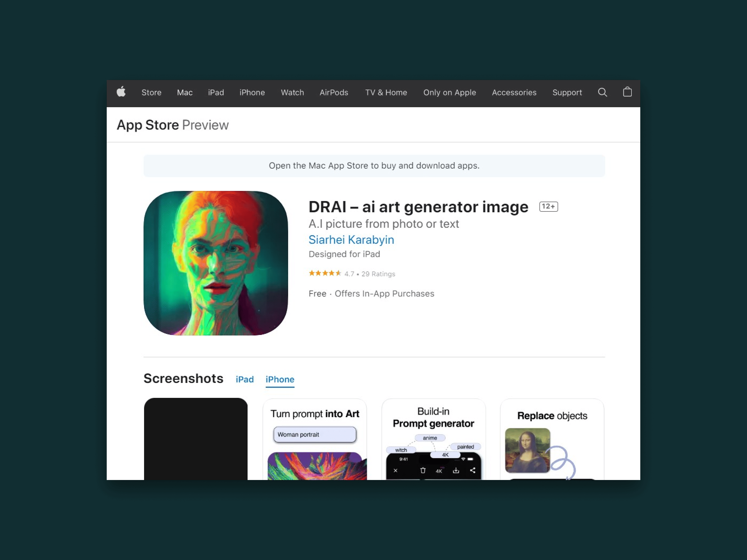The image size is (747, 560).
Task: Click the star rating icons
Action: click(x=325, y=273)
